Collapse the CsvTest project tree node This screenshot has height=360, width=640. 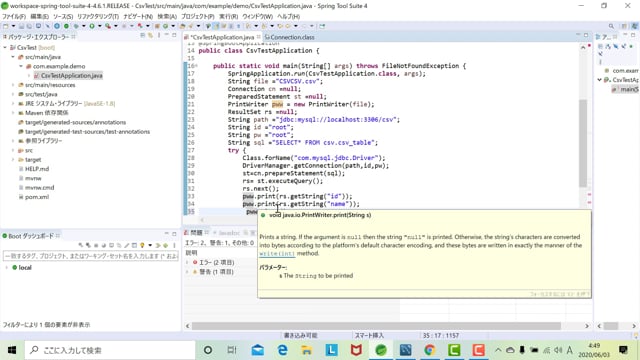click(5, 47)
